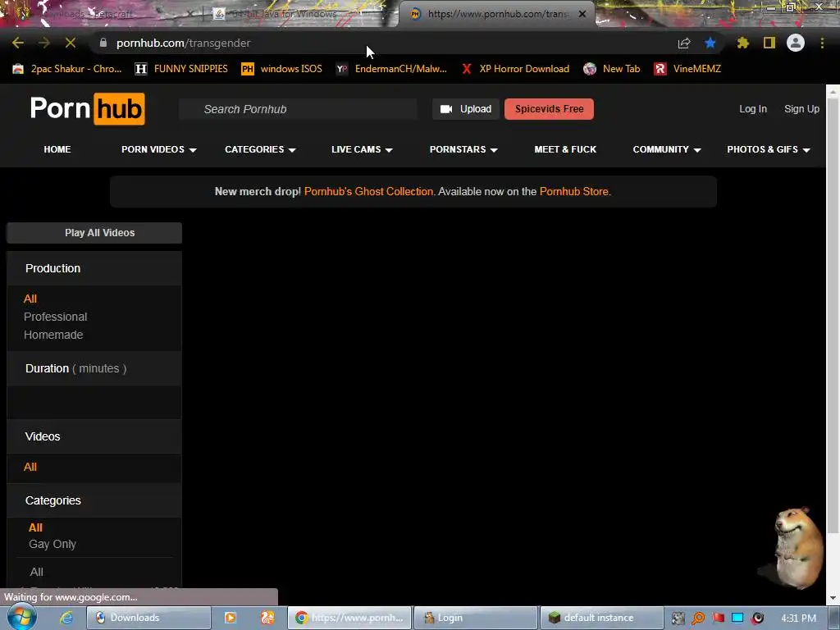This screenshot has height=630, width=840.
Task: Open the extensions puzzle icon
Action: point(743,43)
